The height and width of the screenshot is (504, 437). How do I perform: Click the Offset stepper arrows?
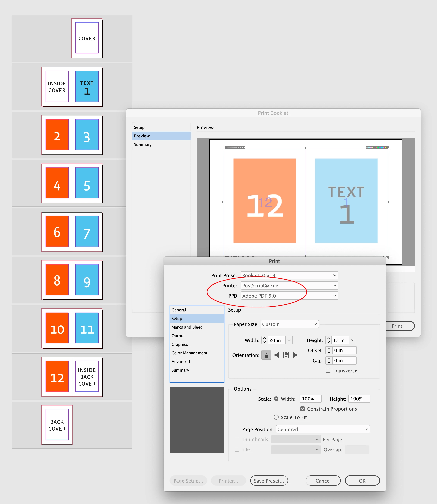coord(329,350)
